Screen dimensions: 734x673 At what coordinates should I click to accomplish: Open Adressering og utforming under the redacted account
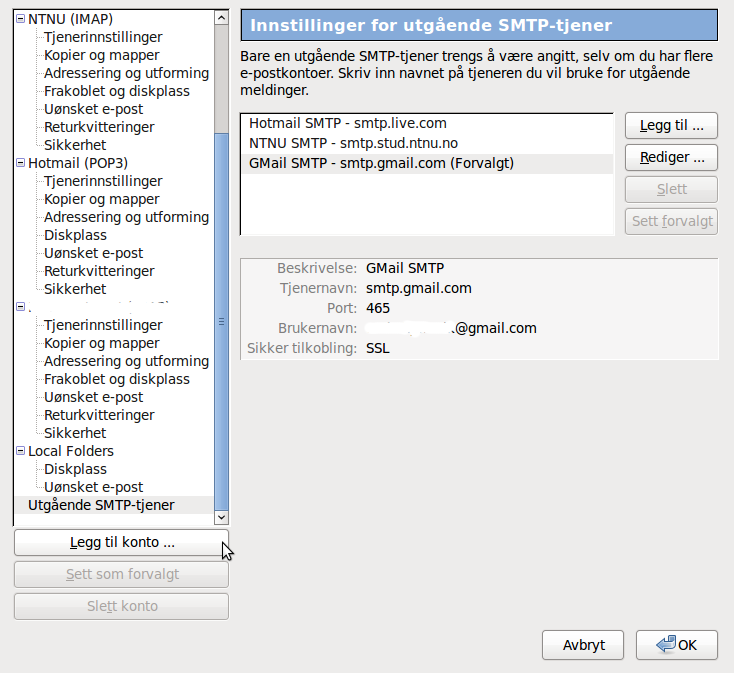(x=126, y=361)
